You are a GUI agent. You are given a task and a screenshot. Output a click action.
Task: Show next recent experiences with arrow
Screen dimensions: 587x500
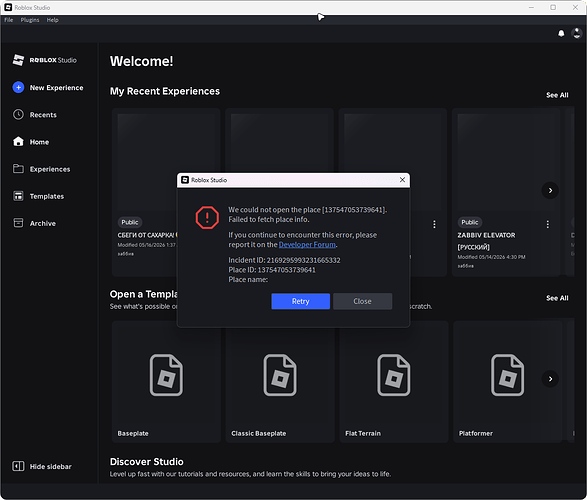point(550,190)
